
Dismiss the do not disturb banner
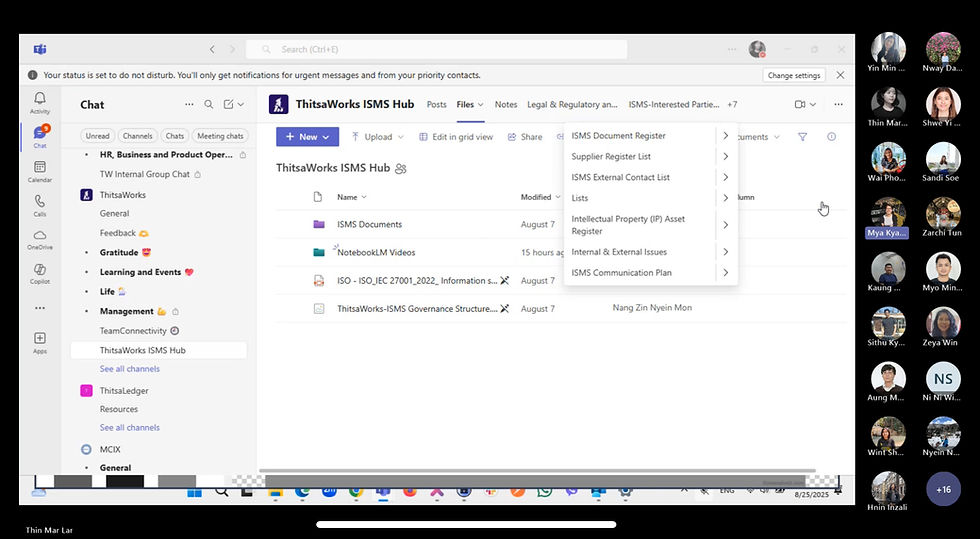[840, 75]
